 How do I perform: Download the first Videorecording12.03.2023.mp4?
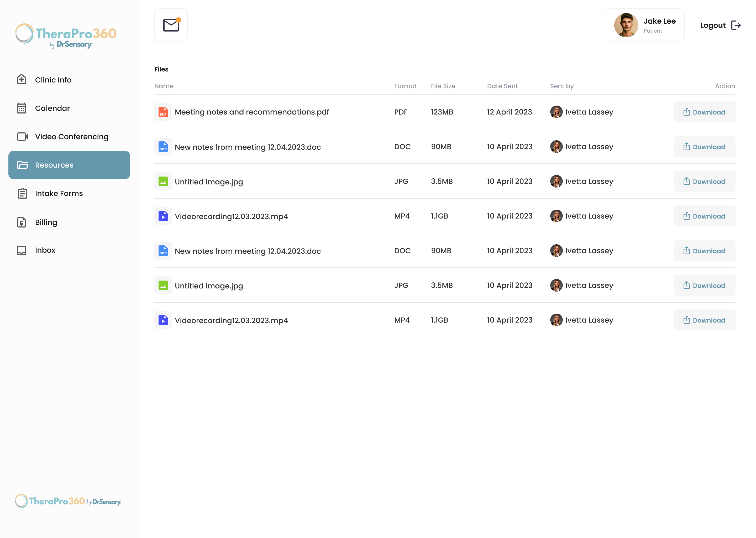[704, 216]
